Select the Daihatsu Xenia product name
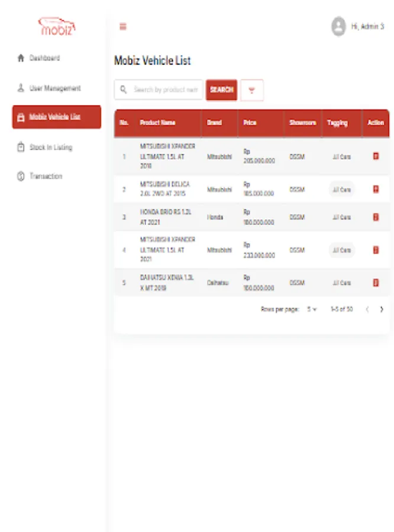Viewport: 394px width, 532px height. tap(167, 283)
